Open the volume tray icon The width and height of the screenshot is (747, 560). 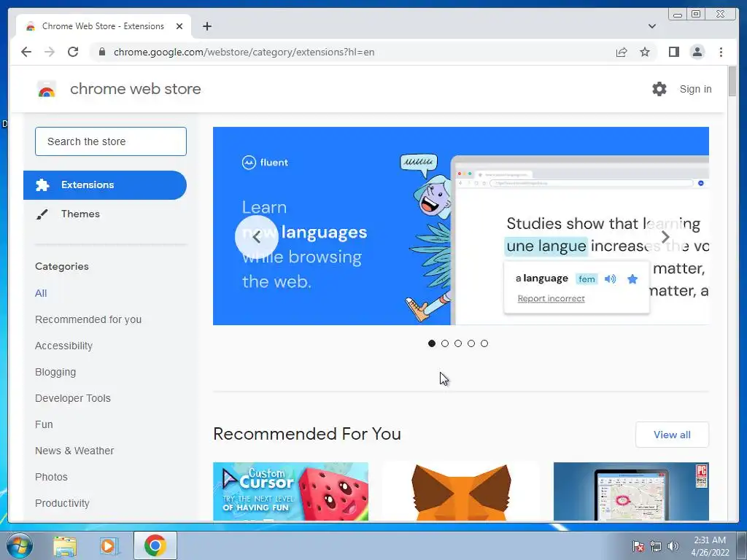tap(673, 546)
